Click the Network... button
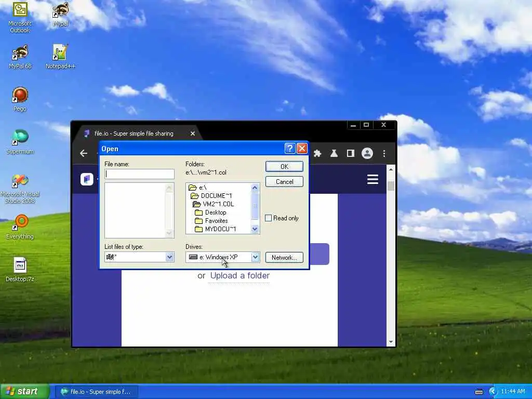 pyautogui.click(x=284, y=258)
